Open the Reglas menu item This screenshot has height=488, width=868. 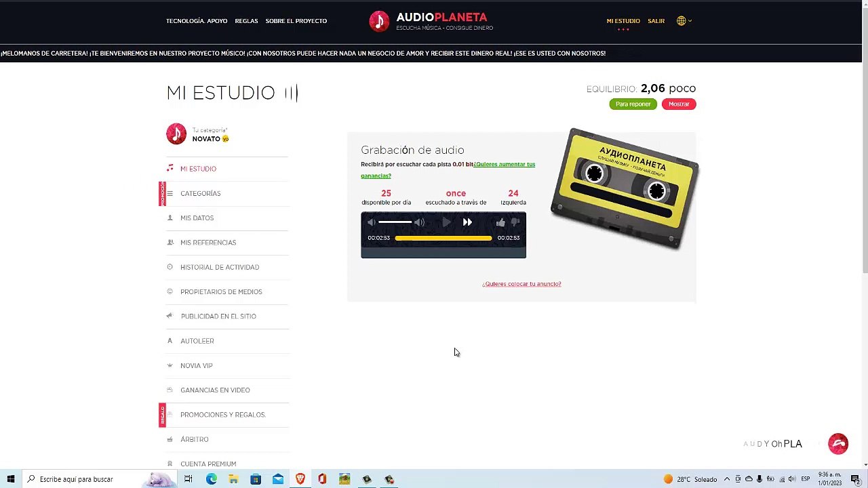pyautogui.click(x=246, y=21)
